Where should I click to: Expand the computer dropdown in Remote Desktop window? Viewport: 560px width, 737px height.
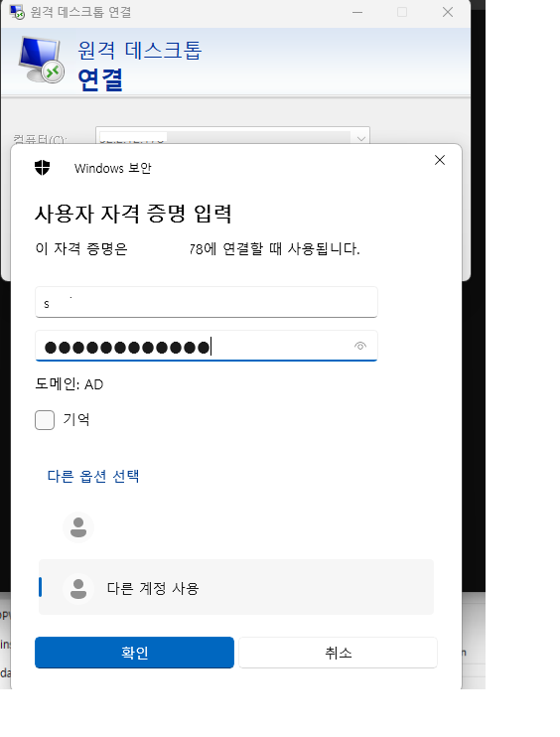tap(360, 138)
